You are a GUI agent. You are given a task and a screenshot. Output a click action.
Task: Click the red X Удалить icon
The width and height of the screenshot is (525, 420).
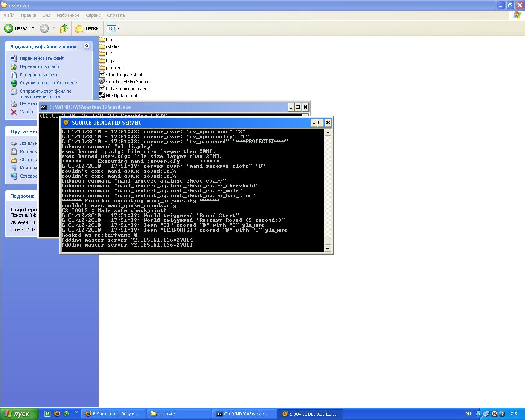(14, 112)
